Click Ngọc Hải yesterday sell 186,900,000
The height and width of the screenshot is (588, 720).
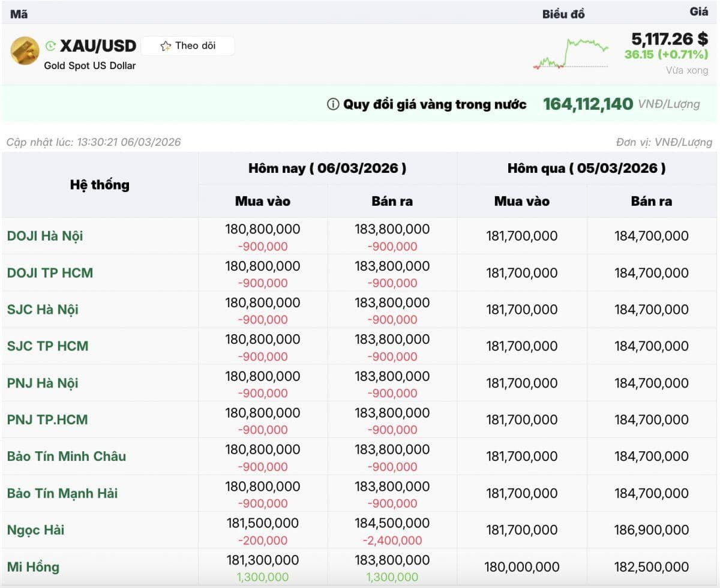click(652, 530)
